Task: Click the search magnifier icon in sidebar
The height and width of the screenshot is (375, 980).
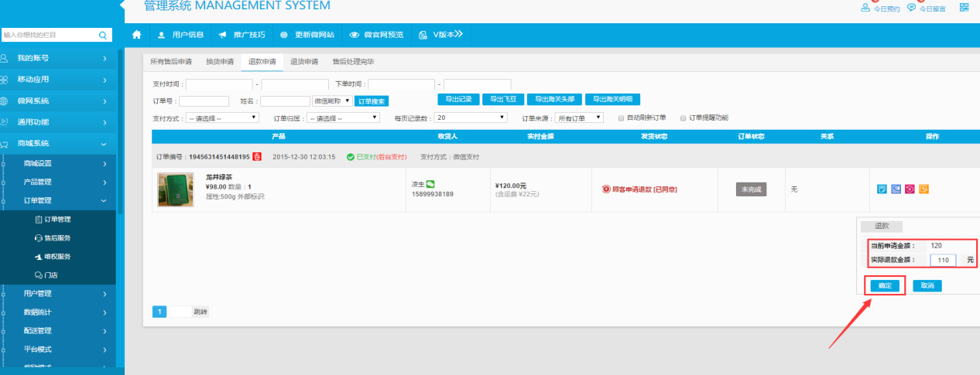Action: [102, 35]
